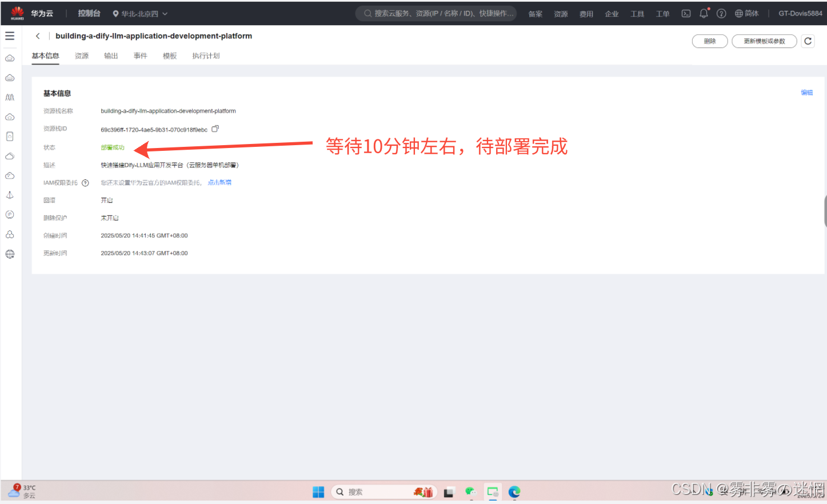The height and width of the screenshot is (504, 827).
Task: Click the stack ID 69c396ff-1720-4ae5-9b31-070c918f9ebc
Action: click(x=154, y=130)
